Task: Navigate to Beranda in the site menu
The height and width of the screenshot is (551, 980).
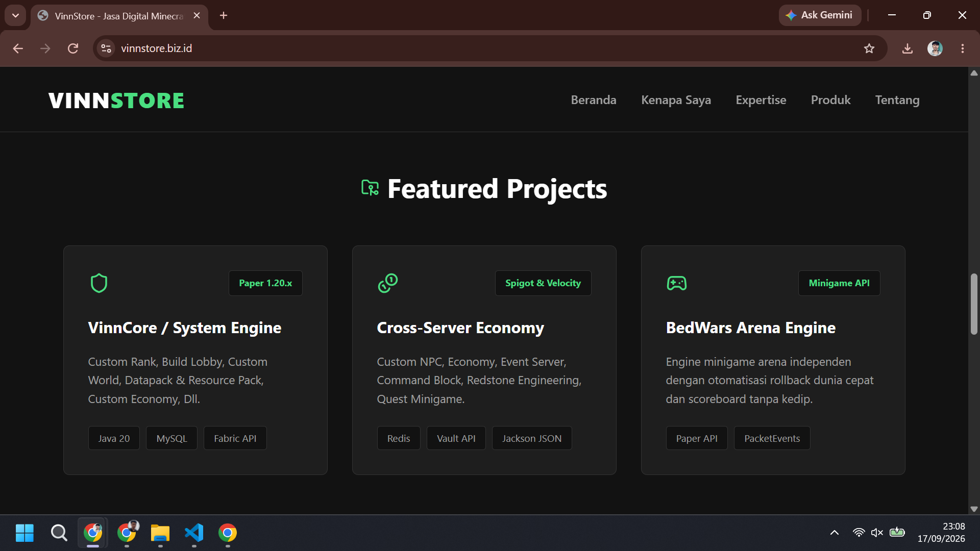Action: [594, 100]
